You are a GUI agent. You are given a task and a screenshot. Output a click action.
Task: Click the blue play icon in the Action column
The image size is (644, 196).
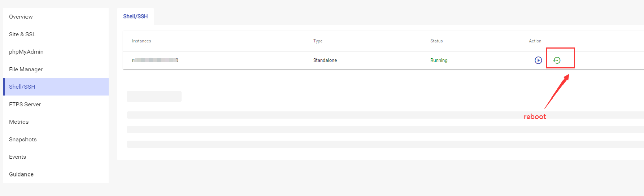click(538, 60)
